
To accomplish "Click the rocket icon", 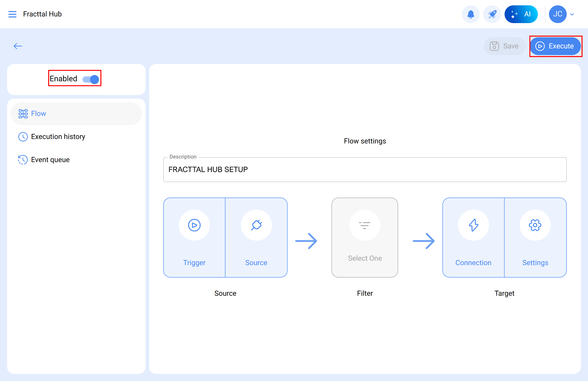I will click(x=492, y=14).
